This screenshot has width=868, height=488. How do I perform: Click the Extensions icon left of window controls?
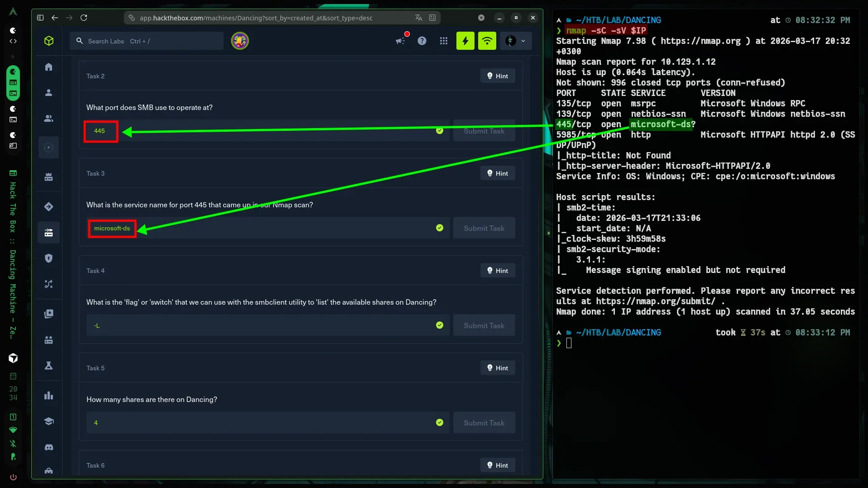pyautogui.click(x=481, y=18)
